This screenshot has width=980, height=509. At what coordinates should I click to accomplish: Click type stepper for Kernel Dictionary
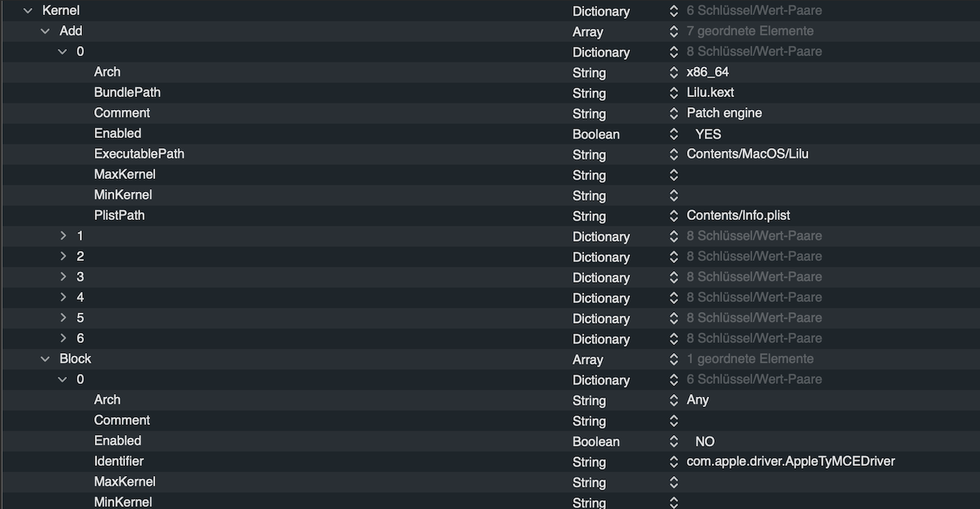pyautogui.click(x=673, y=12)
